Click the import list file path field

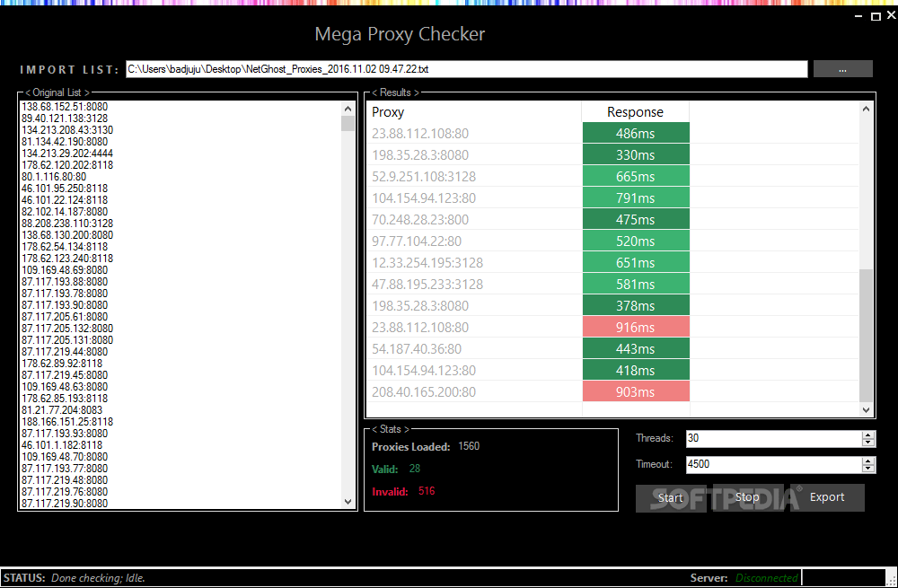tap(466, 69)
